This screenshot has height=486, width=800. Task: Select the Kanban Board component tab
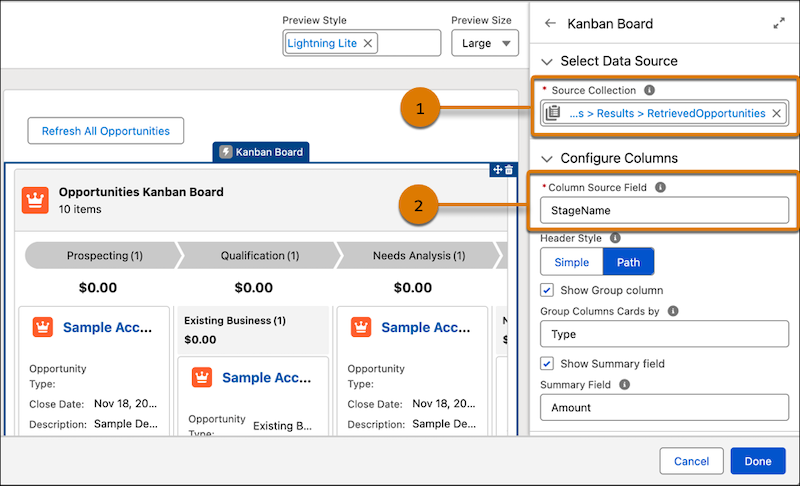tap(261, 152)
